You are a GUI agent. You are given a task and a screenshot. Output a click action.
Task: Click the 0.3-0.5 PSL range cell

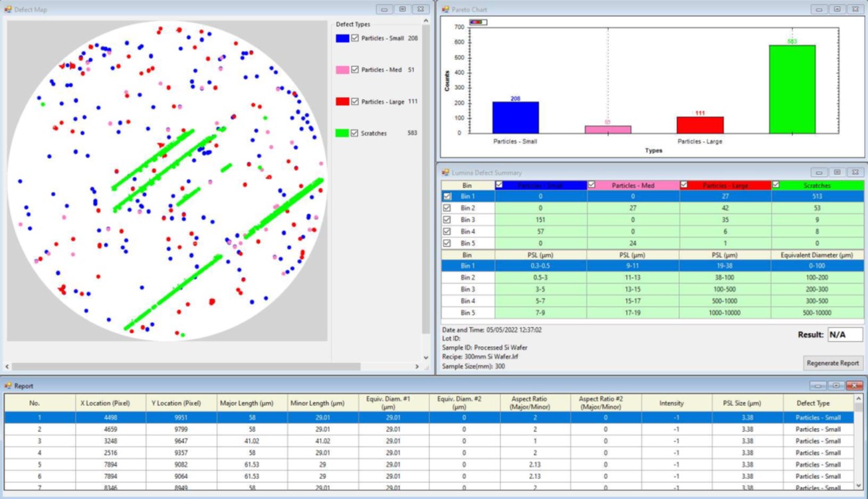click(541, 266)
